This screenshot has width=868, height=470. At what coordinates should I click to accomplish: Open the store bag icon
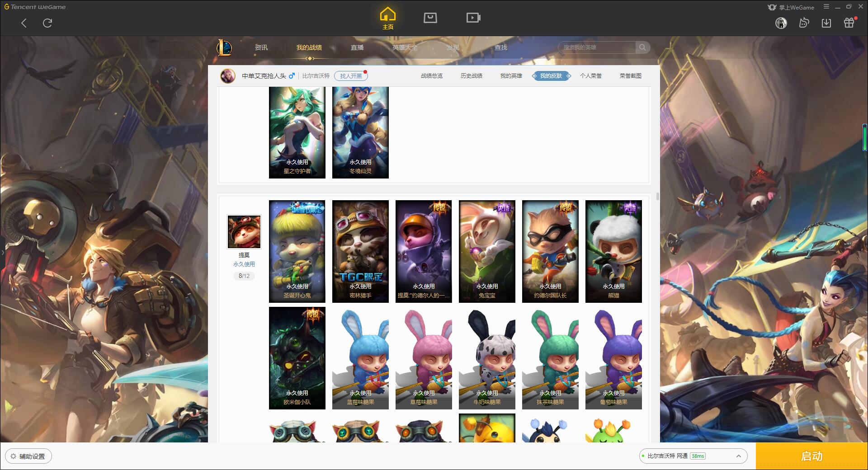430,18
